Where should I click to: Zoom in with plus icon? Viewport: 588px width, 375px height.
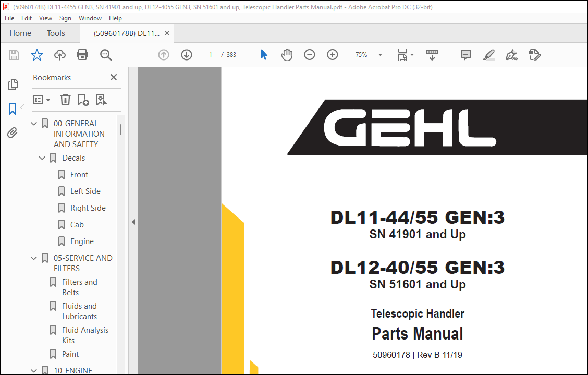pyautogui.click(x=332, y=55)
